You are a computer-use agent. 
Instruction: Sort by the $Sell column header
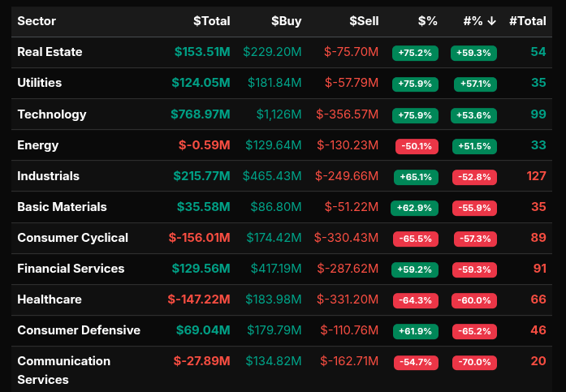tap(364, 21)
